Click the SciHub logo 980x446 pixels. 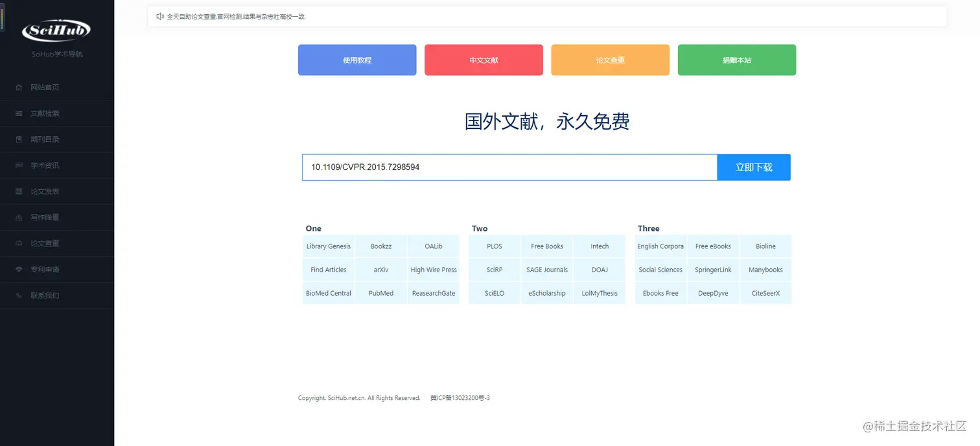click(x=56, y=29)
